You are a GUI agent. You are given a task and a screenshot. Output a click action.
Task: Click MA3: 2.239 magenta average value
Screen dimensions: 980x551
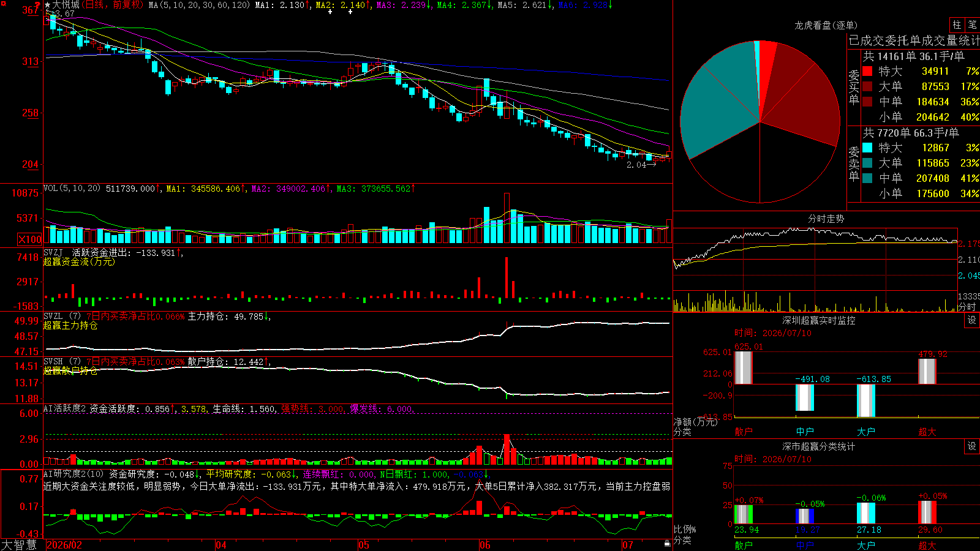404,5
